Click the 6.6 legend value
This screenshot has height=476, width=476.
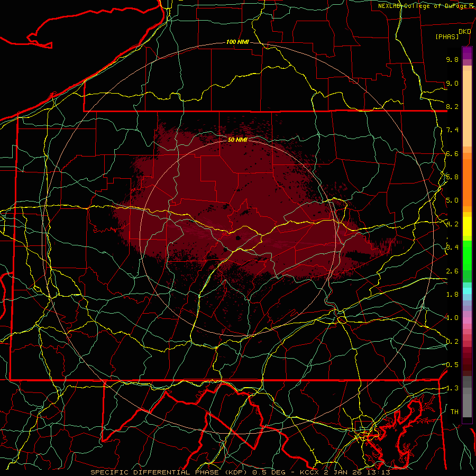(452, 153)
